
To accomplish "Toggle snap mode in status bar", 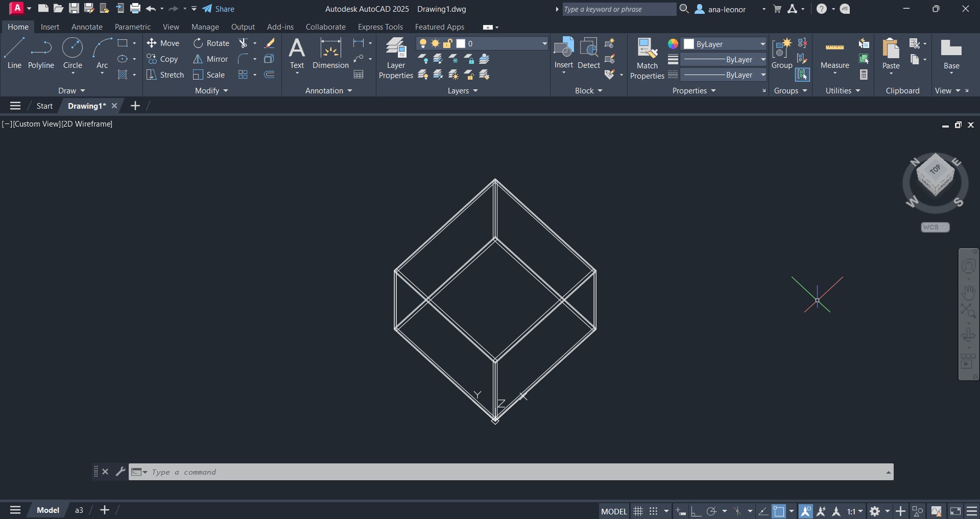I will point(653,511).
